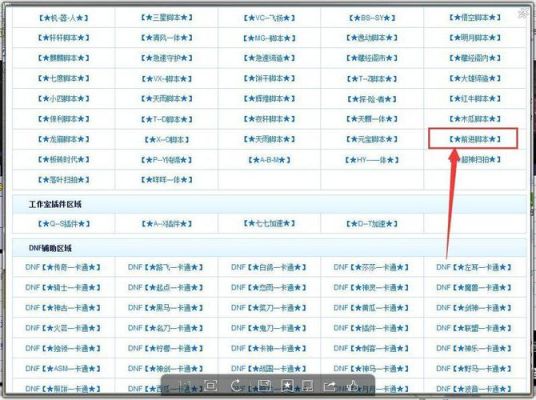Click the star favorite icon in the toolbar
Screen dimensions: 536x400
[x=287, y=386]
